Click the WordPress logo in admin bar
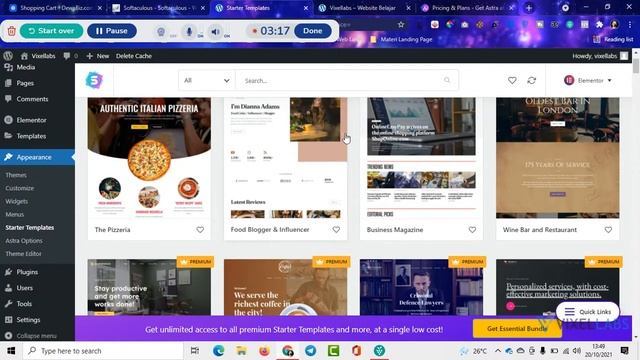 8,56
